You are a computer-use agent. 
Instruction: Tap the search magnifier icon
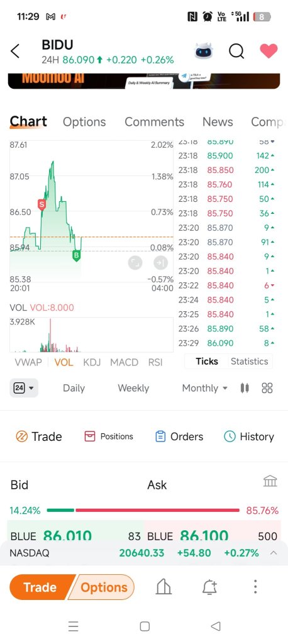236,52
